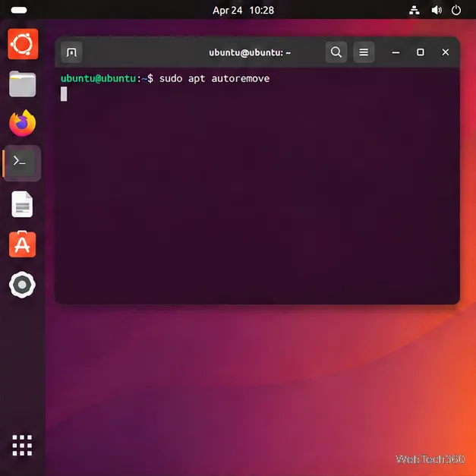
Task: Open the network status indicator
Action: [415, 11]
